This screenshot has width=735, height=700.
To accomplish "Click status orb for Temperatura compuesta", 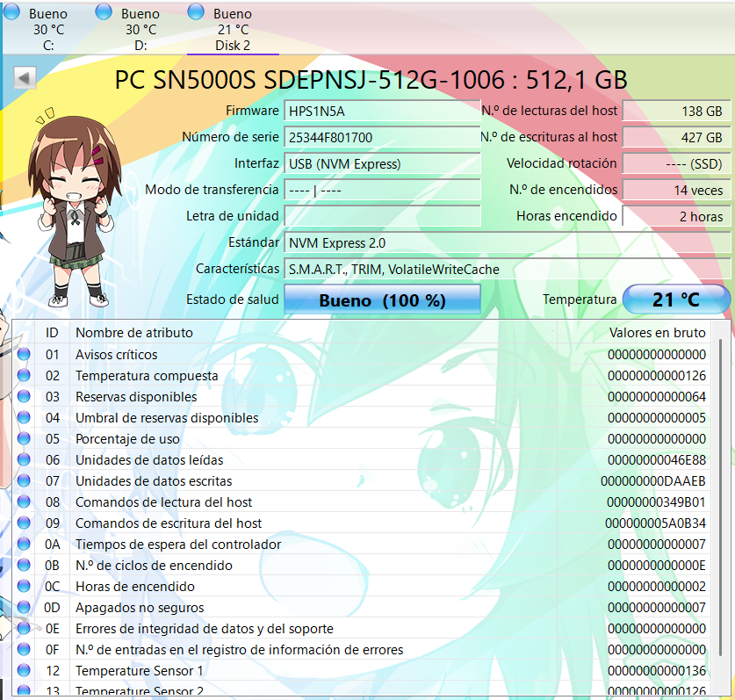I will (x=24, y=375).
